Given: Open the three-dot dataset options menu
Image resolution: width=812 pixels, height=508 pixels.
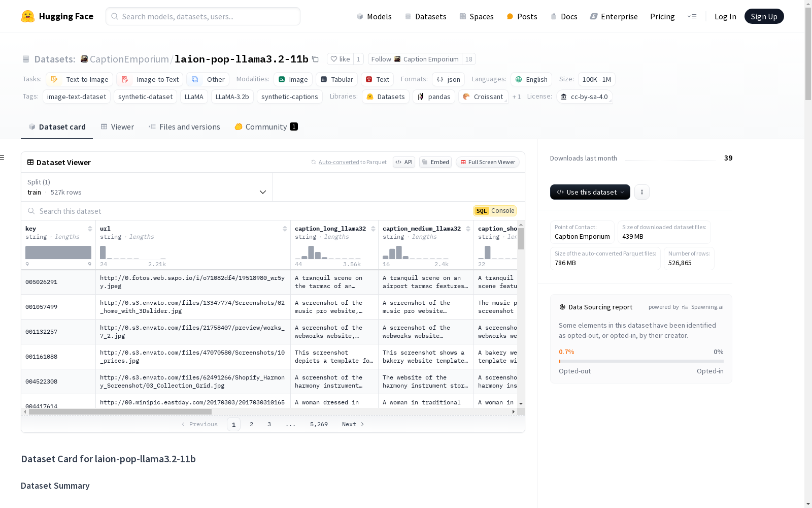Looking at the screenshot, I should (642, 192).
